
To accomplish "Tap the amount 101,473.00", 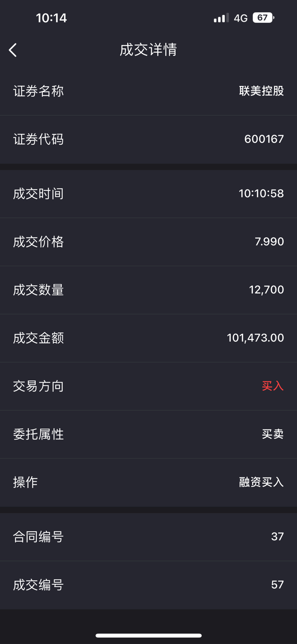I will 255,338.
